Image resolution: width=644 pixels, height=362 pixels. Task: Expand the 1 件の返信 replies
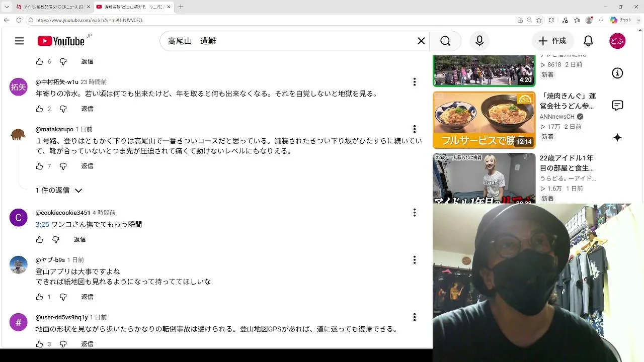59,190
